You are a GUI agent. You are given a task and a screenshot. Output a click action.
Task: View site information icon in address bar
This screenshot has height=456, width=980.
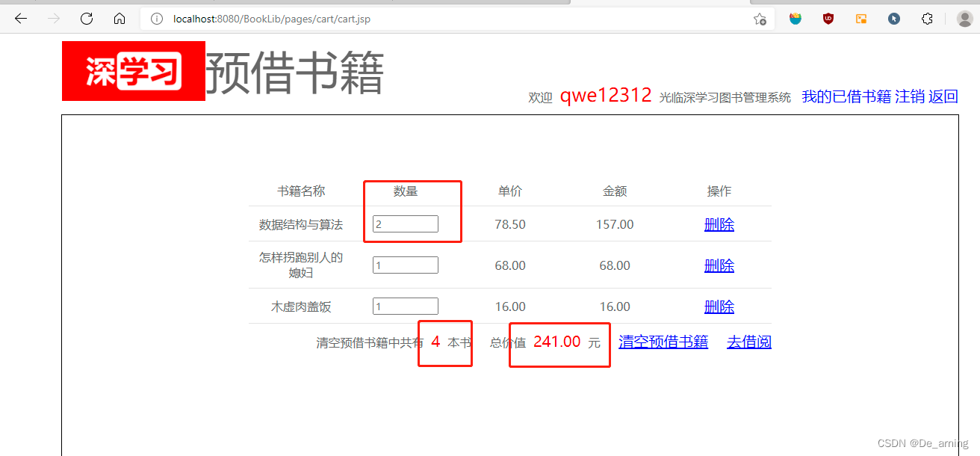(x=157, y=19)
